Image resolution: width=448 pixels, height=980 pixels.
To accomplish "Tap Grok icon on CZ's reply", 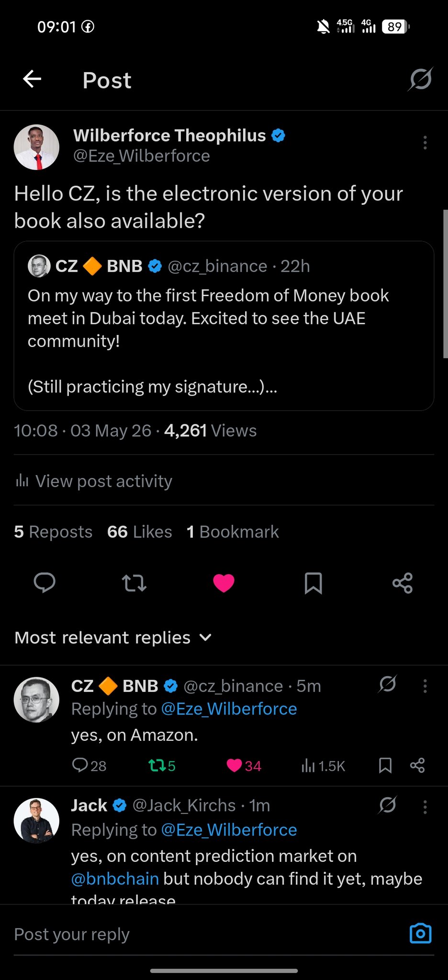I will pyautogui.click(x=387, y=684).
